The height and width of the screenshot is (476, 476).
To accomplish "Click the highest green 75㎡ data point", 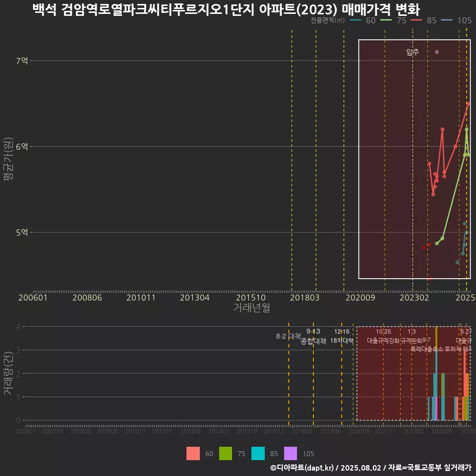I will (x=467, y=129).
